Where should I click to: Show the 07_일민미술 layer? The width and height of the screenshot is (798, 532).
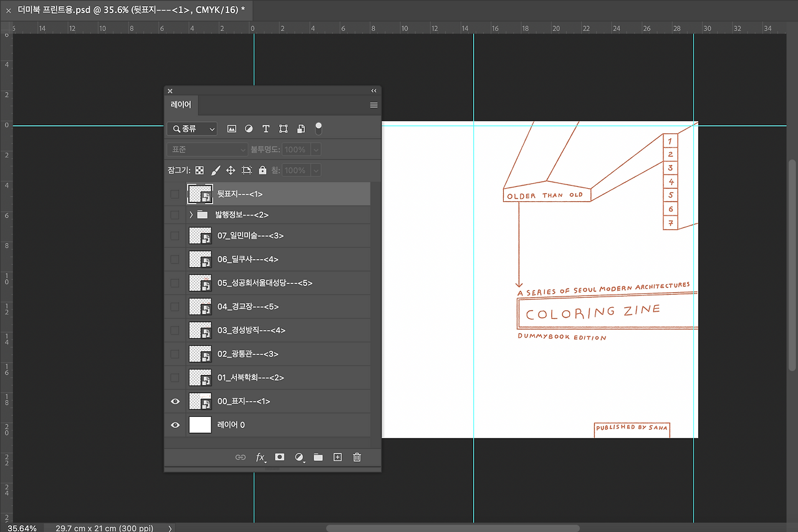(175, 236)
